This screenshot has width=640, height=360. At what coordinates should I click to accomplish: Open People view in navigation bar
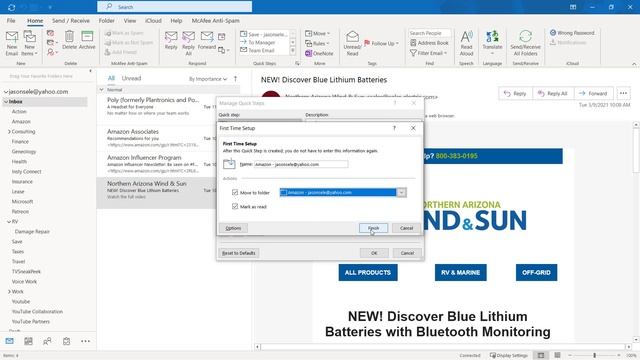pyautogui.click(x=47, y=341)
